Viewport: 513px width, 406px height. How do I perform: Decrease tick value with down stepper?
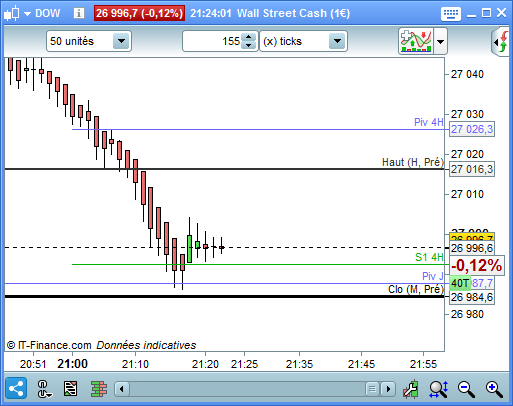pos(249,46)
